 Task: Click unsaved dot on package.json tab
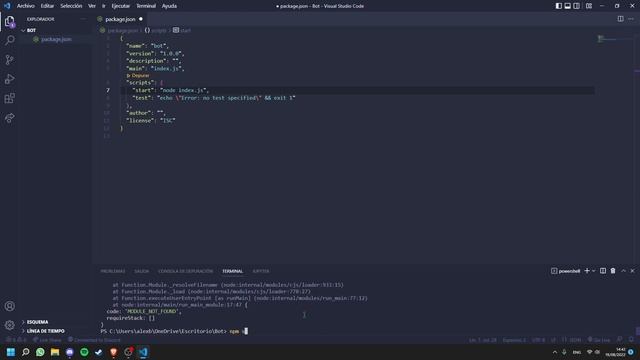(141, 19)
